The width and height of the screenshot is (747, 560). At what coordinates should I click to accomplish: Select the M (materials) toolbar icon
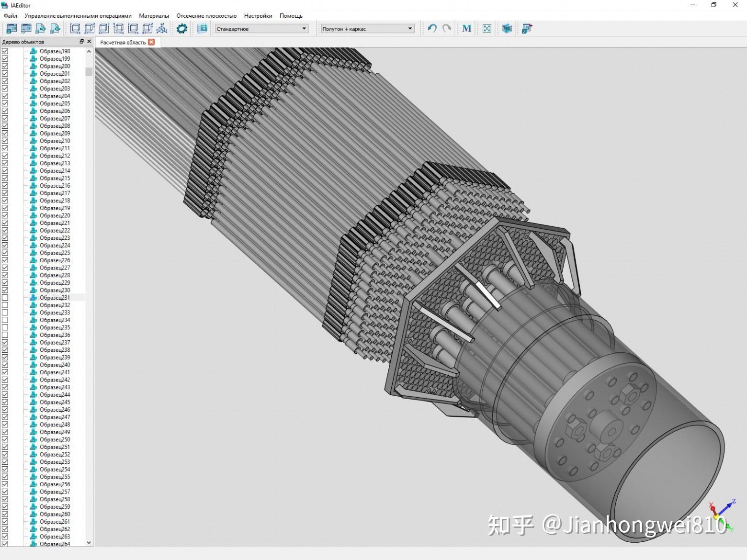(x=466, y=28)
